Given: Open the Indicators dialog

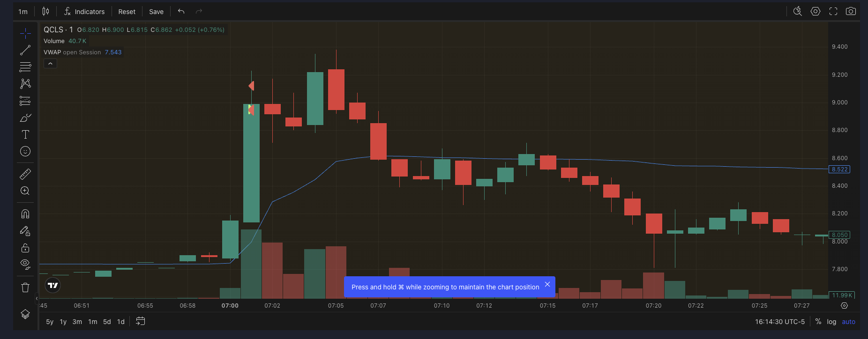Looking at the screenshot, I should click(x=84, y=12).
